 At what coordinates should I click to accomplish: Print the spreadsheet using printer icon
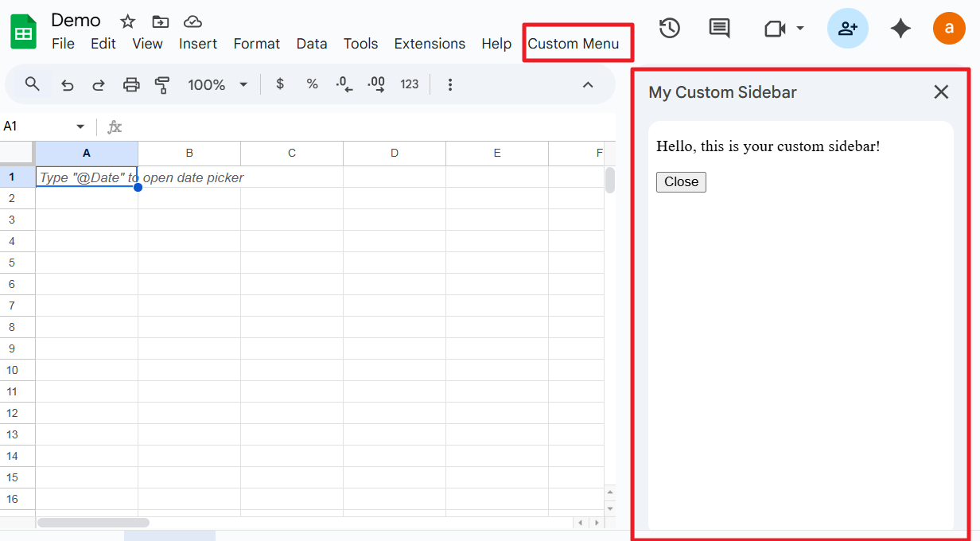131,85
